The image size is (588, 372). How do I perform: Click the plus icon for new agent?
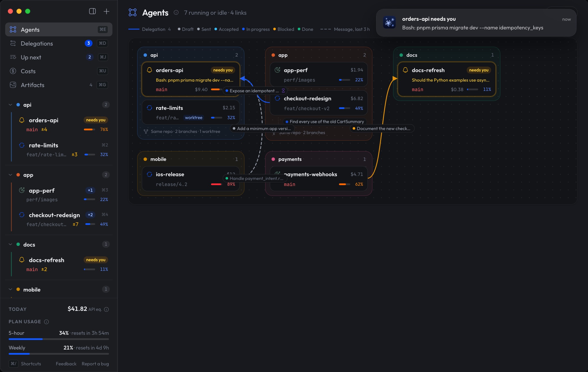(106, 11)
